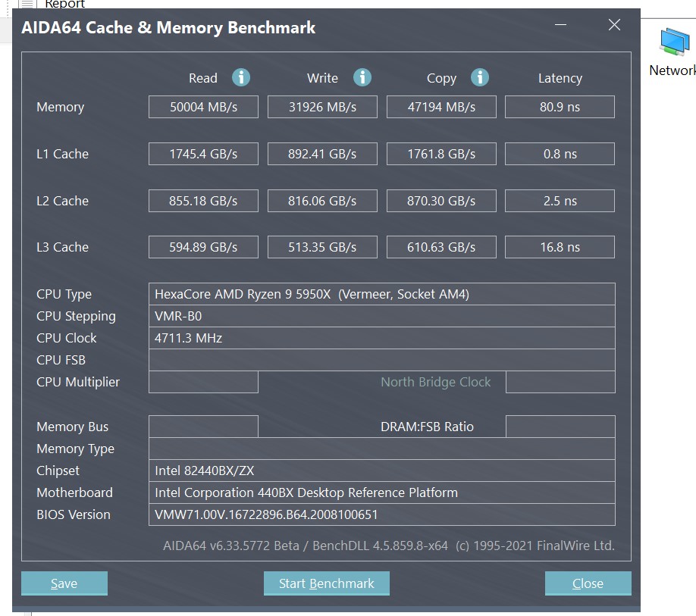Select the Memory Copy value 47194 MB/s

(x=441, y=107)
